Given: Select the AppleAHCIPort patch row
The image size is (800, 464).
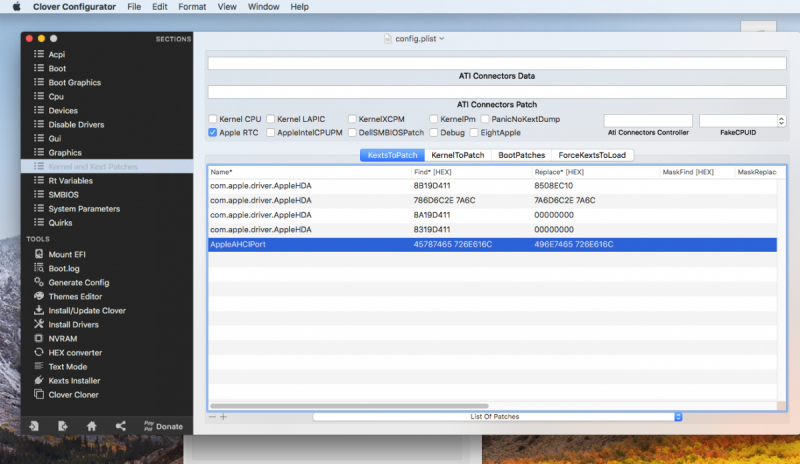Looking at the screenshot, I should click(x=492, y=245).
